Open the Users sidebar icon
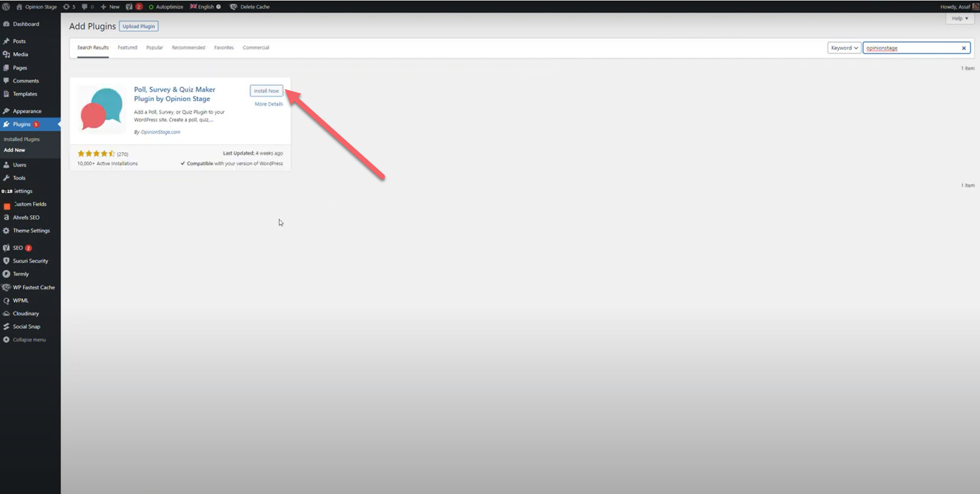The image size is (980, 494). (6, 165)
